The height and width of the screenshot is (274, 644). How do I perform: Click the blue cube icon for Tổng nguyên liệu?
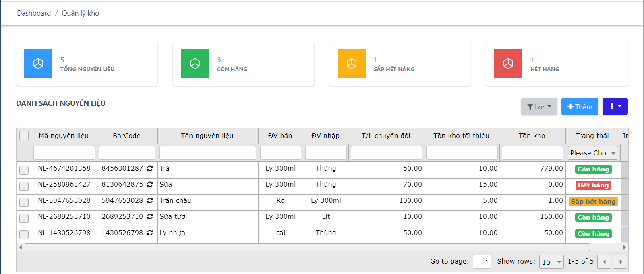(38, 64)
